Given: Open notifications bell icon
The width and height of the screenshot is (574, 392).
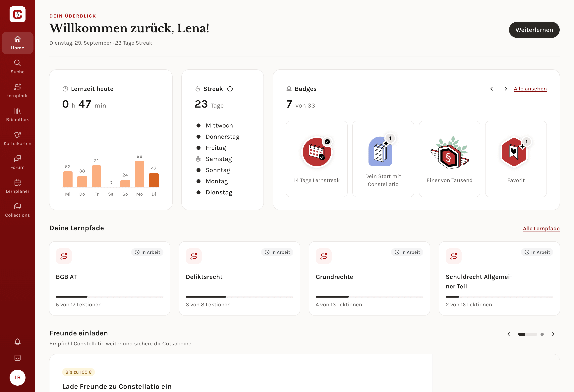Looking at the screenshot, I should (18, 342).
